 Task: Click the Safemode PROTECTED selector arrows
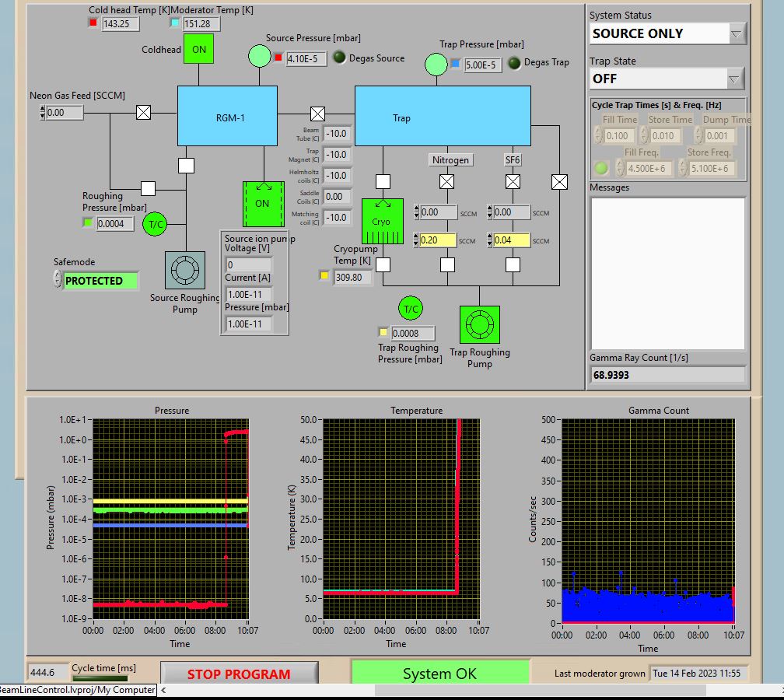coord(58,281)
